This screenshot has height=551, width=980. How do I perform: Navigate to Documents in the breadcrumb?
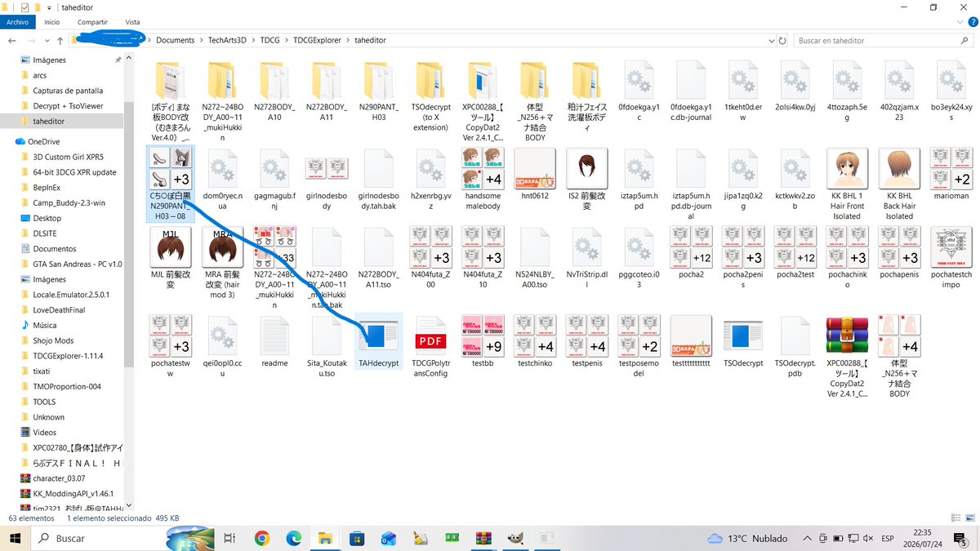[x=175, y=40]
